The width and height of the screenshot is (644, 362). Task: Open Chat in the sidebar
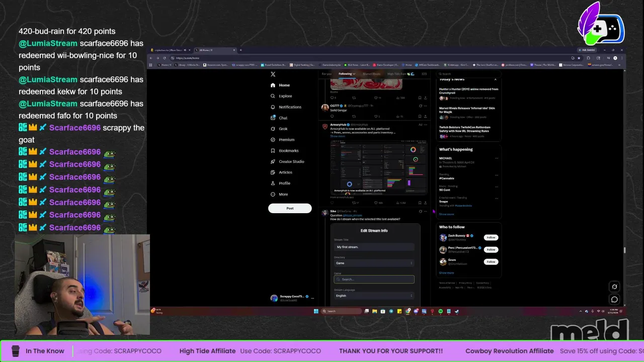(279, 118)
